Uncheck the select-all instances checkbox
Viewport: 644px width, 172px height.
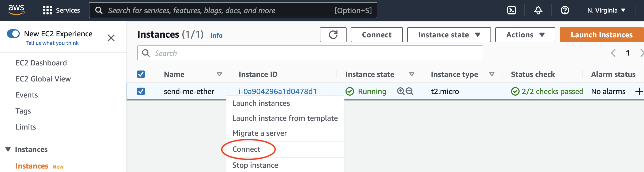pyautogui.click(x=141, y=74)
